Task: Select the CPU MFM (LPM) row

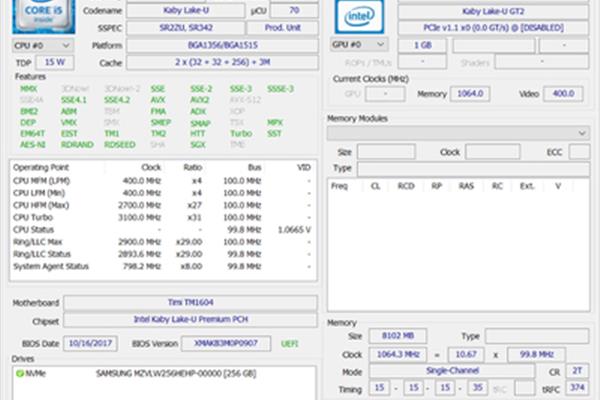Action: point(163,181)
